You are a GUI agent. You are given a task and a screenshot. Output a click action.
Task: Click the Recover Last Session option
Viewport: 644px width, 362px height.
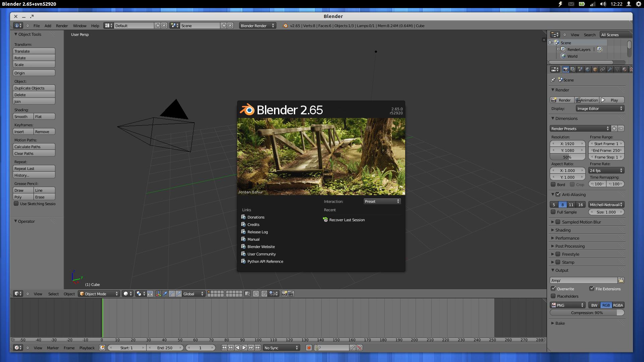tap(347, 220)
